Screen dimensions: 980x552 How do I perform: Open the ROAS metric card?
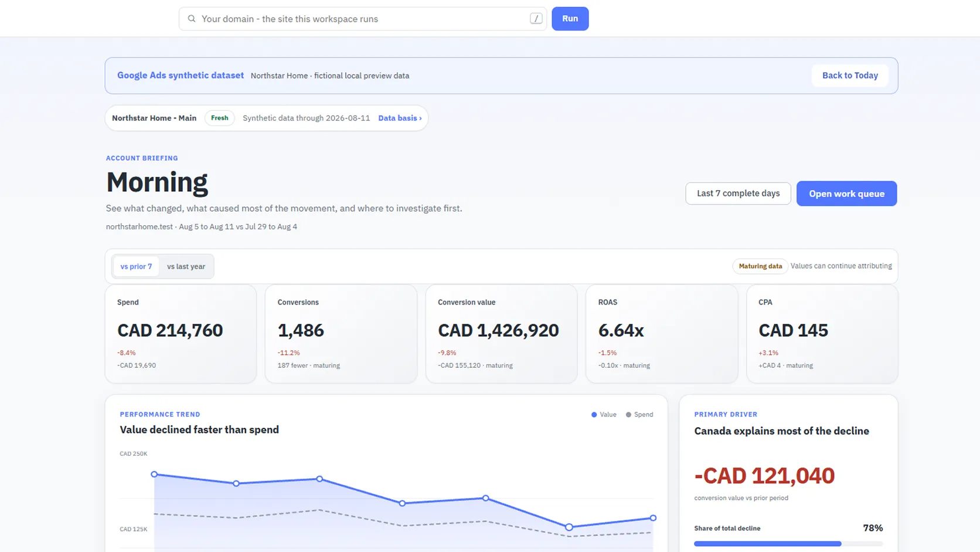662,334
